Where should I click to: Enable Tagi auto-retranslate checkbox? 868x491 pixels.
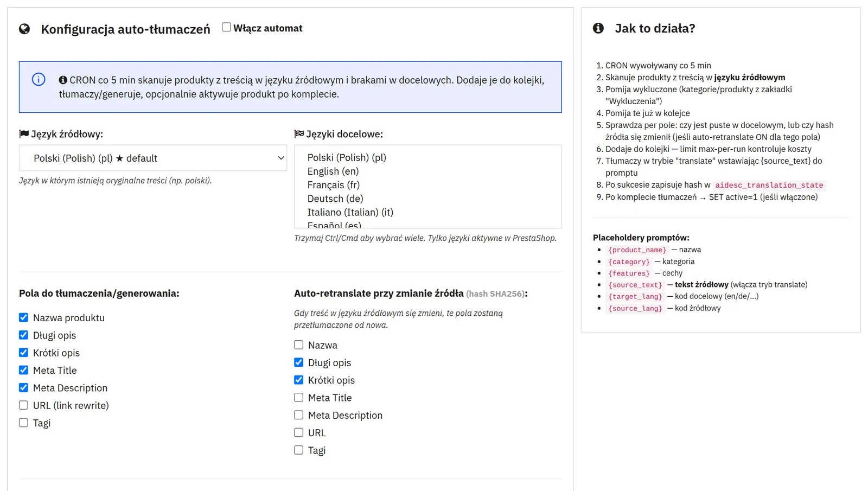point(298,450)
